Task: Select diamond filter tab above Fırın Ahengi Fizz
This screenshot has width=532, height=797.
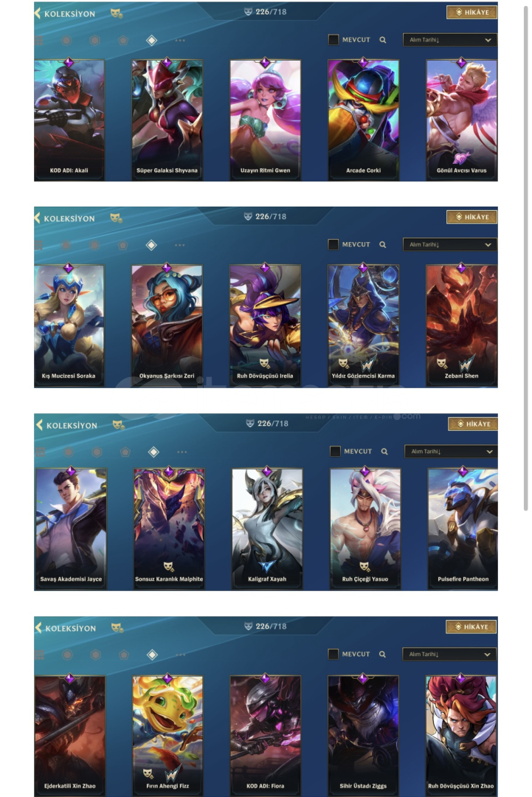Action: (152, 655)
